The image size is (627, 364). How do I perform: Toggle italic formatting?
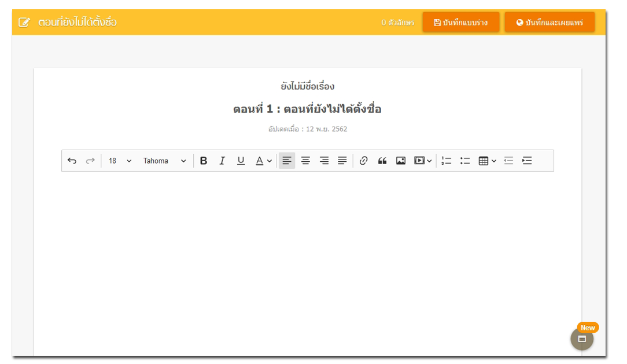click(x=222, y=161)
